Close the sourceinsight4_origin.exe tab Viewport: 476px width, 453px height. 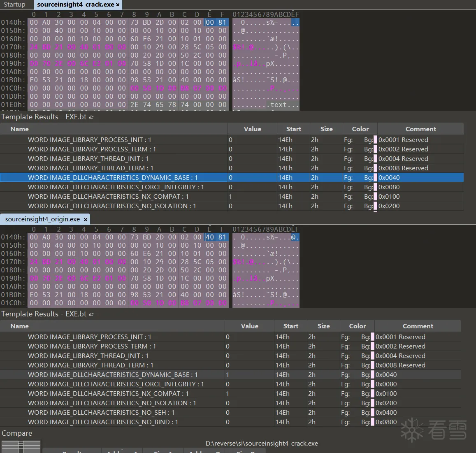click(86, 220)
